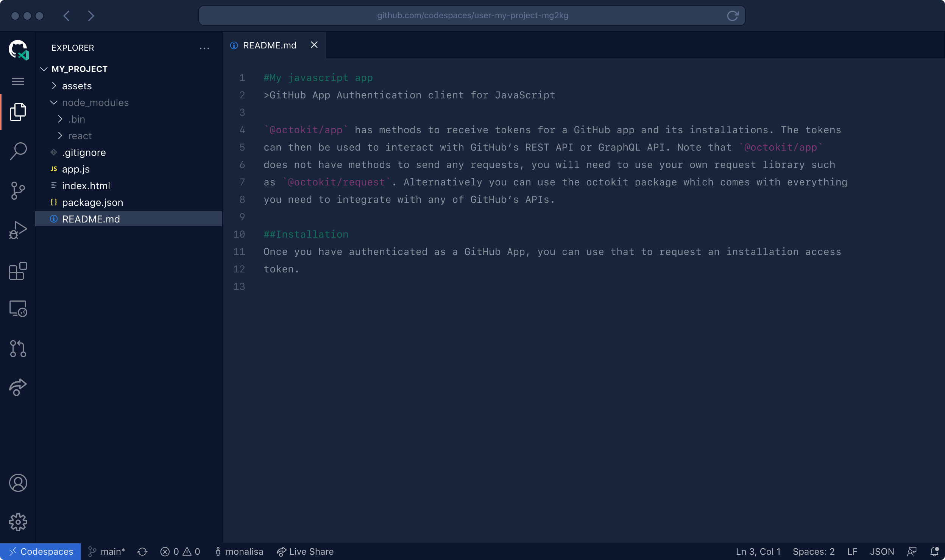Click the errors and warnings indicator
The image size is (945, 560).
click(180, 552)
